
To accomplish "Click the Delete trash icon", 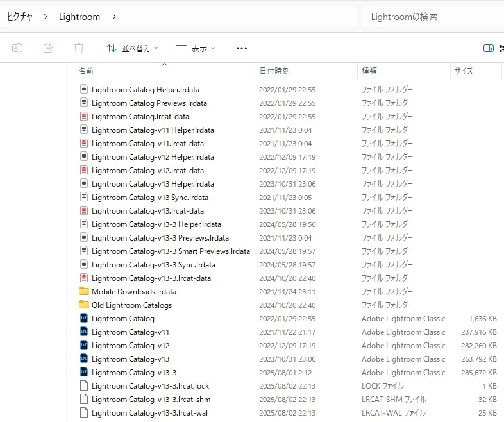I will (79, 48).
